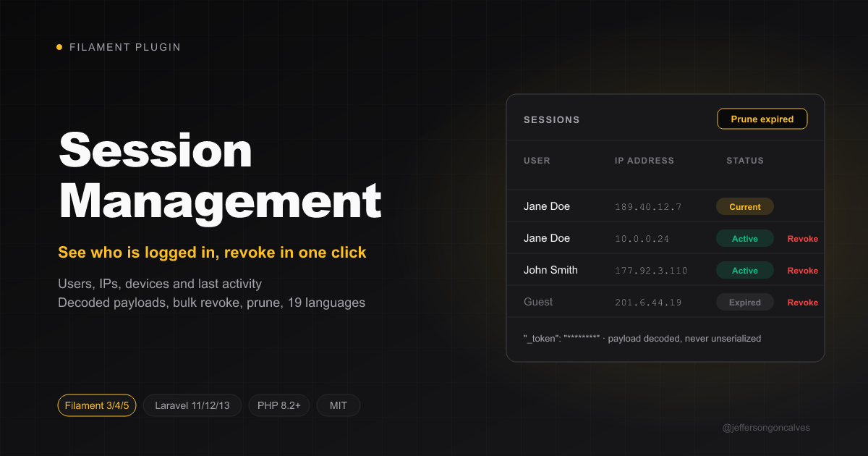Select the Filament 3/4/5 badge
The width and height of the screenshot is (868, 456).
point(97,405)
